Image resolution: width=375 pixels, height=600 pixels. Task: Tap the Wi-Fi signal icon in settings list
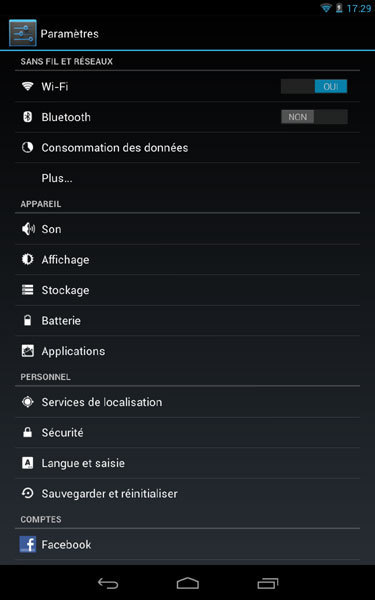pyautogui.click(x=27, y=86)
